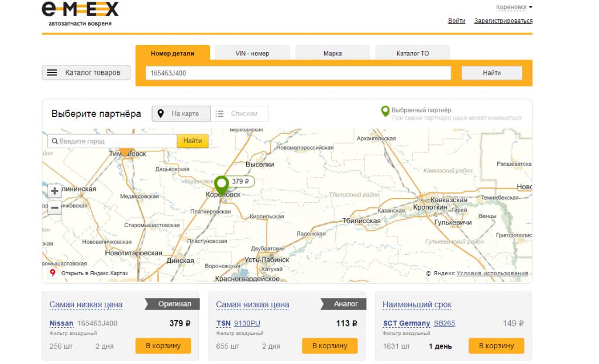This screenshot has height=364, width=599.
Task: Open the Кореновск city dropdown
Action: (x=514, y=7)
